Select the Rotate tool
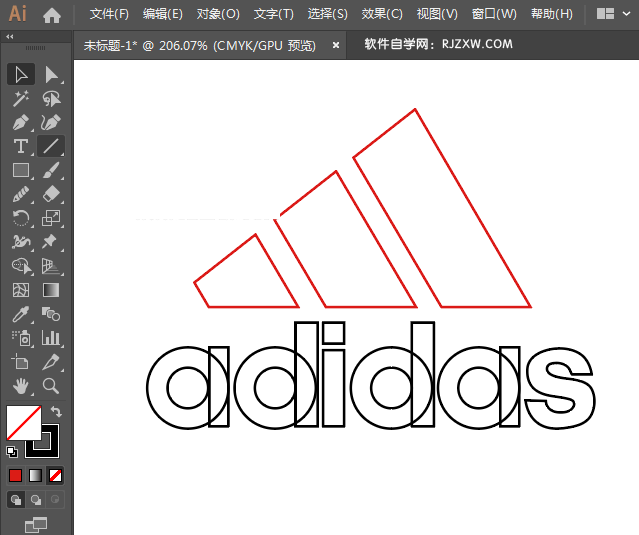 coord(21,218)
